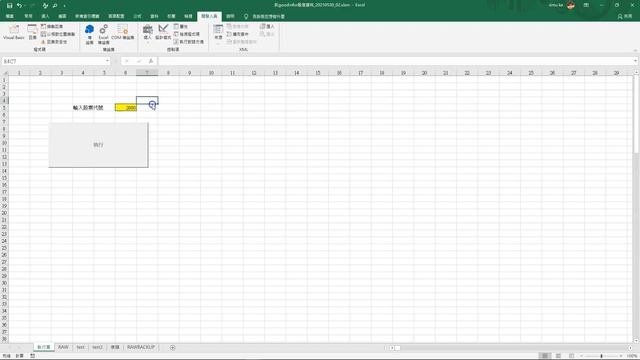Switch to the test2 sheet tab
The width and height of the screenshot is (640, 360).
click(x=97, y=347)
